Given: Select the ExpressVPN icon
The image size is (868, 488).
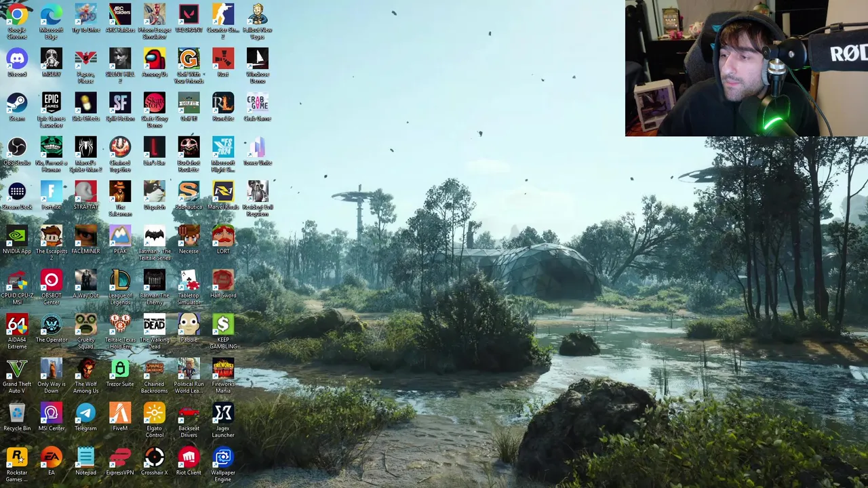Looking at the screenshot, I should coord(120,457).
